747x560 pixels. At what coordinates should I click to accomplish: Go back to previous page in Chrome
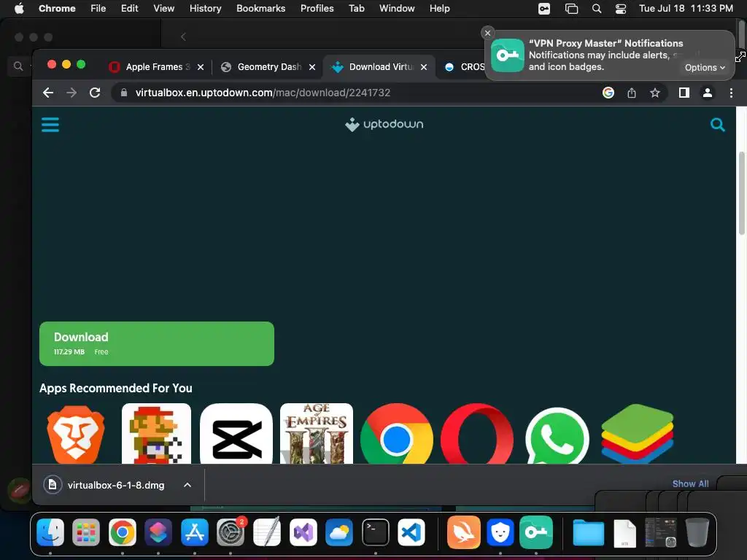tap(48, 93)
